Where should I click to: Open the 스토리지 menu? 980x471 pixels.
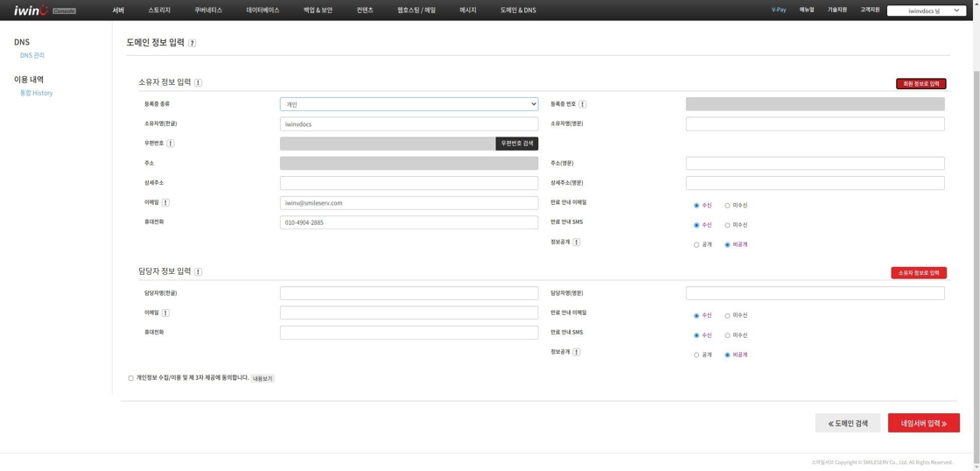159,10
